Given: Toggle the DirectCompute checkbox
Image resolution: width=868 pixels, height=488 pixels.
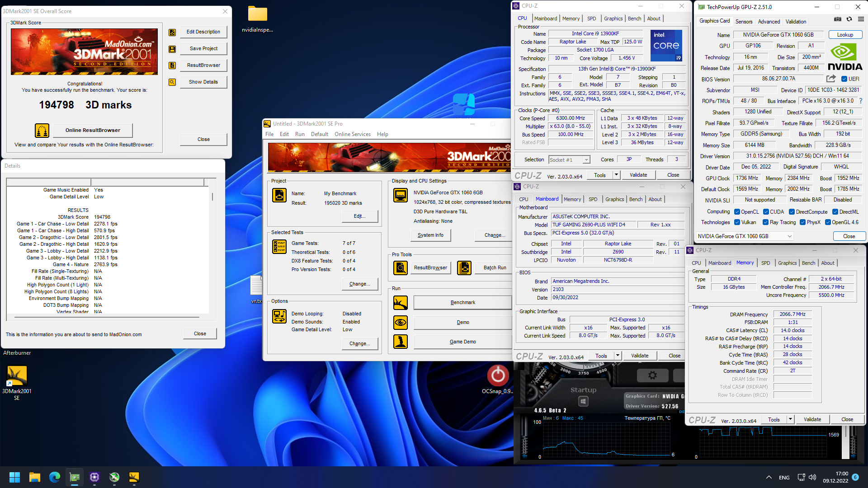Looking at the screenshot, I should click(792, 212).
